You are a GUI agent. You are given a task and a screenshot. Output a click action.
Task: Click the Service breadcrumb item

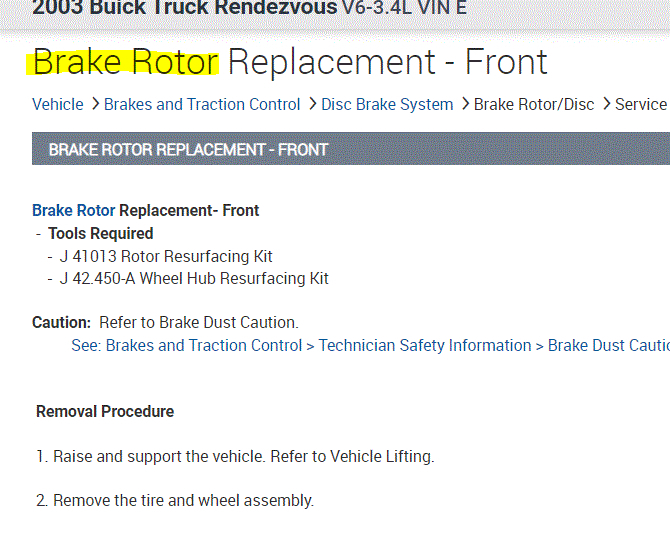641,104
